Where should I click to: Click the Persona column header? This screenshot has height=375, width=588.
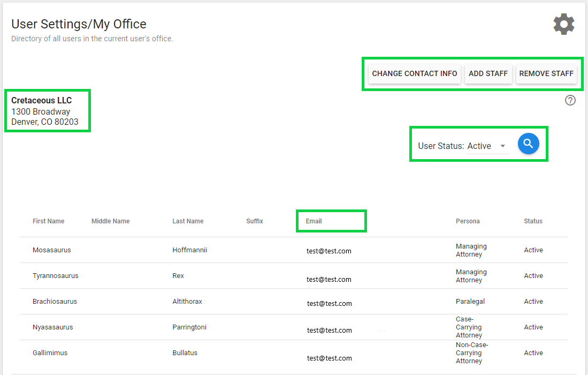468,221
